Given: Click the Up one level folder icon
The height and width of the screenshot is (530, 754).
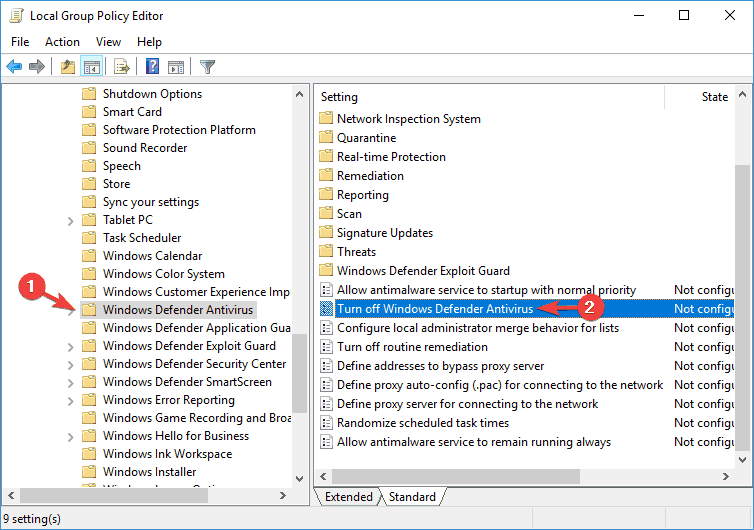Looking at the screenshot, I should [68, 66].
